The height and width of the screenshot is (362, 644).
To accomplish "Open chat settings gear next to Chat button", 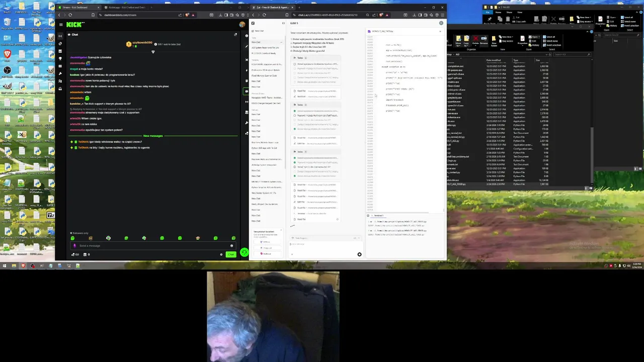I will point(221,254).
